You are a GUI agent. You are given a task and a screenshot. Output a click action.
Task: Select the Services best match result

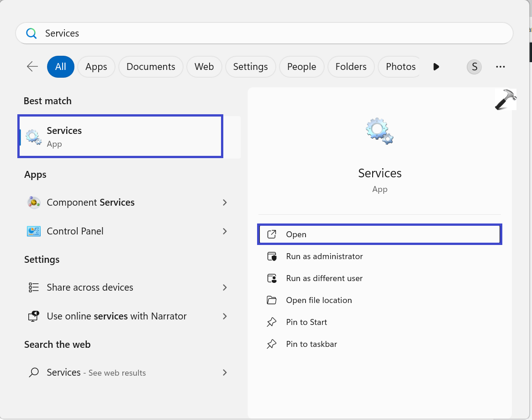click(x=120, y=137)
